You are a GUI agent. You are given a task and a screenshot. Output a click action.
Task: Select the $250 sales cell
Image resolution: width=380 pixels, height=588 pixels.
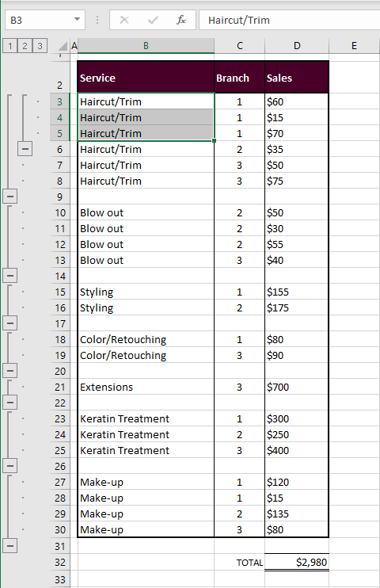[x=297, y=434]
